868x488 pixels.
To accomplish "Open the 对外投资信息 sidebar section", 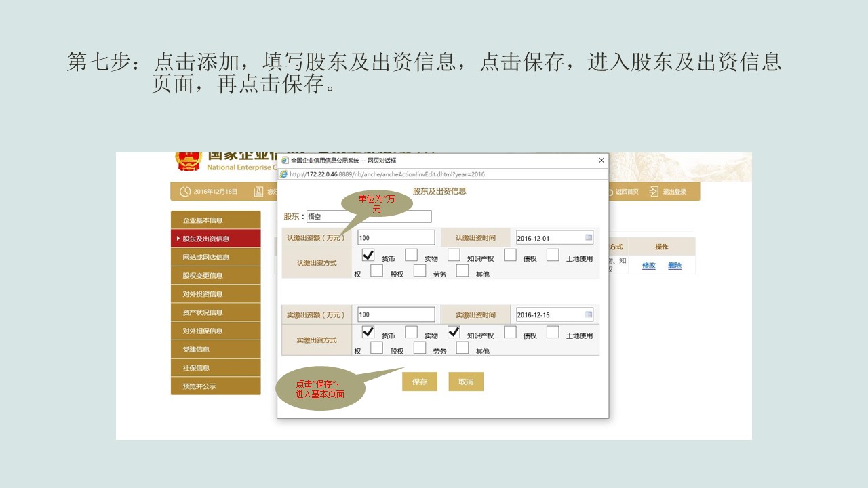I will pyautogui.click(x=215, y=293).
